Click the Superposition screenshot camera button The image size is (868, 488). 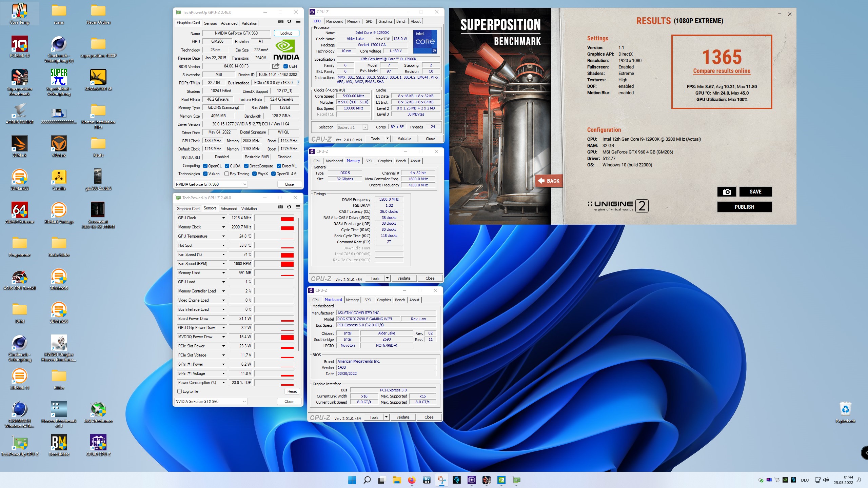(727, 192)
